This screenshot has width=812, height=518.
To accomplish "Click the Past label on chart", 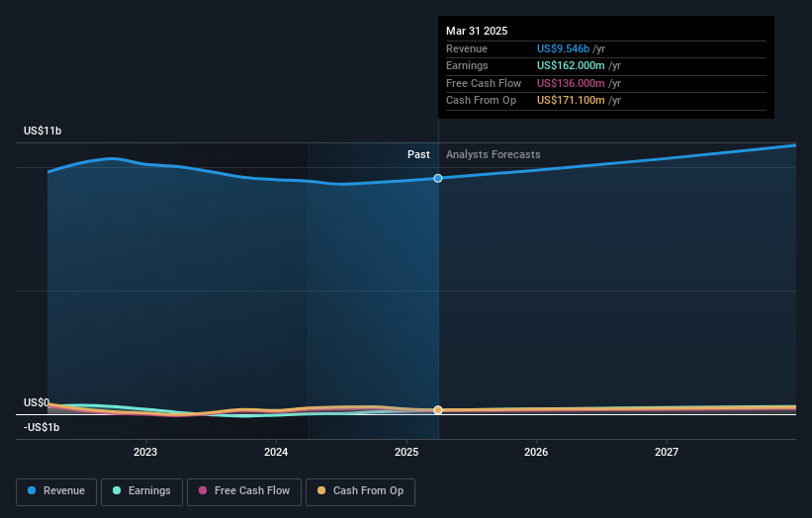I will coord(418,154).
